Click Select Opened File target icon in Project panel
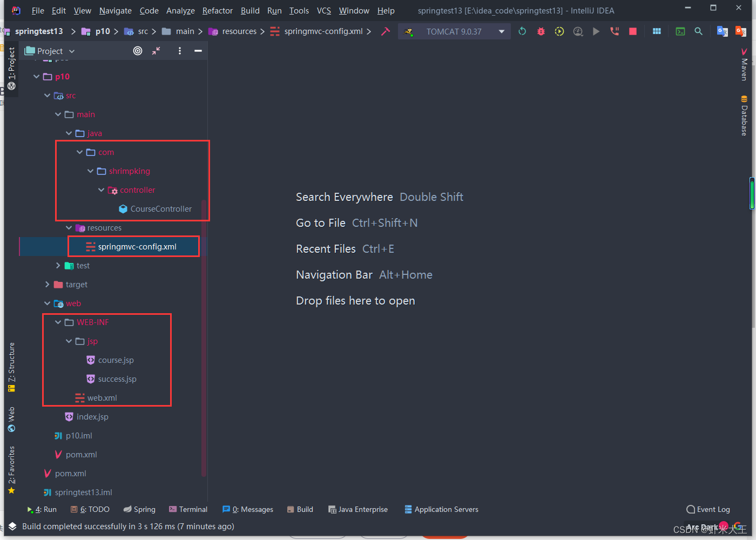Image resolution: width=756 pixels, height=540 pixels. tap(138, 50)
